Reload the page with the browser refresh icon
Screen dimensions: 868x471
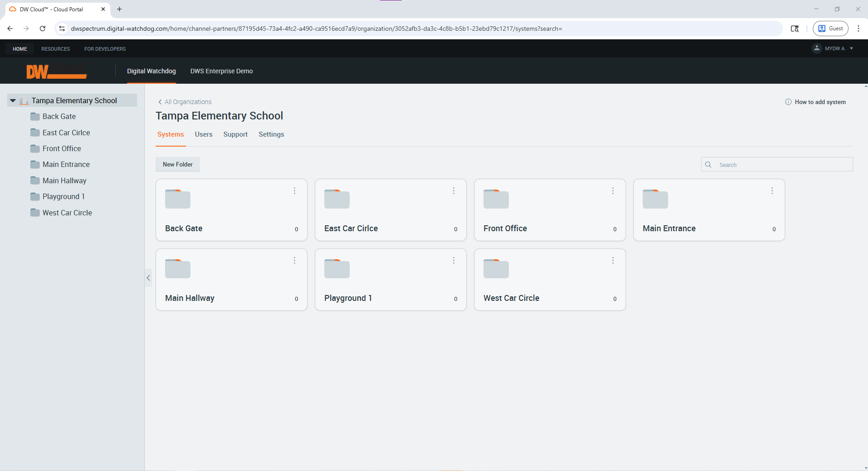(43, 29)
